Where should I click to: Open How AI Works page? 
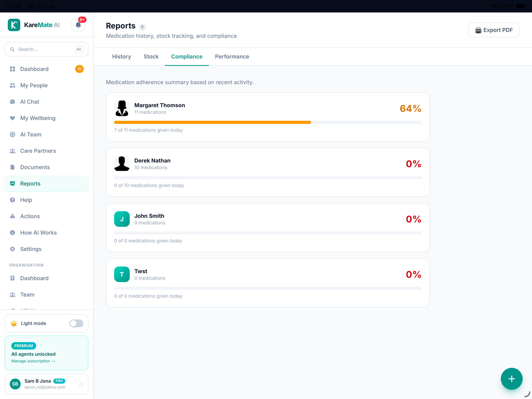[47, 233]
